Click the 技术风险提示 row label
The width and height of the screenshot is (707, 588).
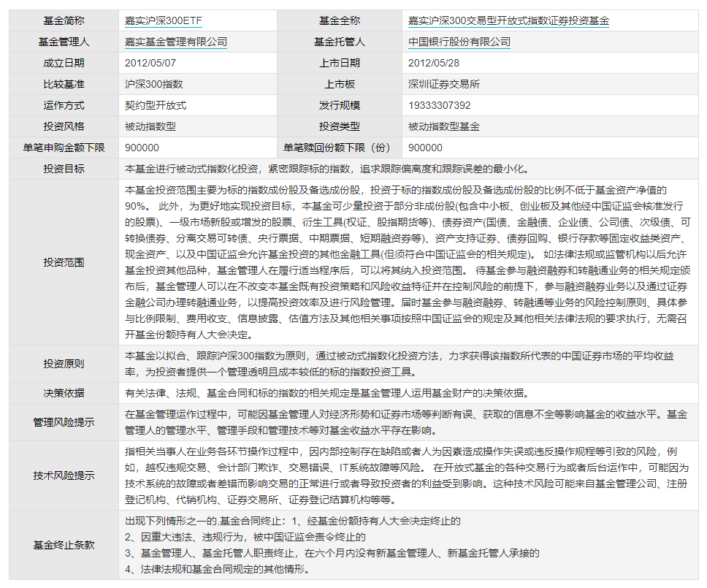coord(64,476)
